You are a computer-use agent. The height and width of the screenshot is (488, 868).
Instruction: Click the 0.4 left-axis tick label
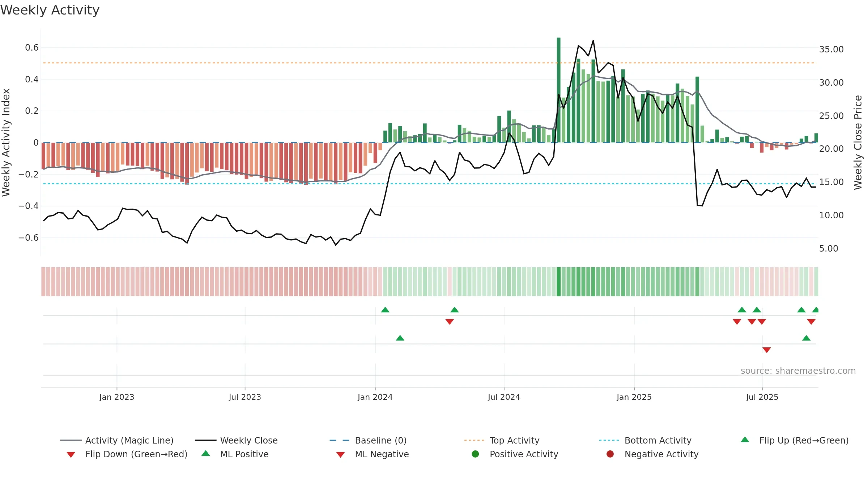click(x=32, y=79)
